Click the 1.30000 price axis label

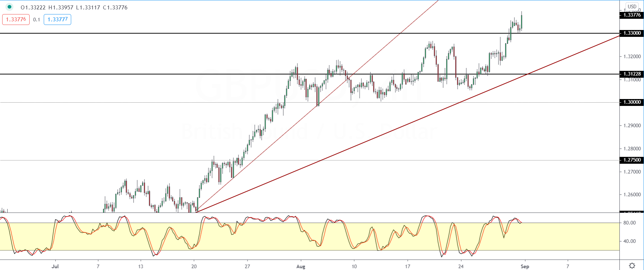point(632,102)
